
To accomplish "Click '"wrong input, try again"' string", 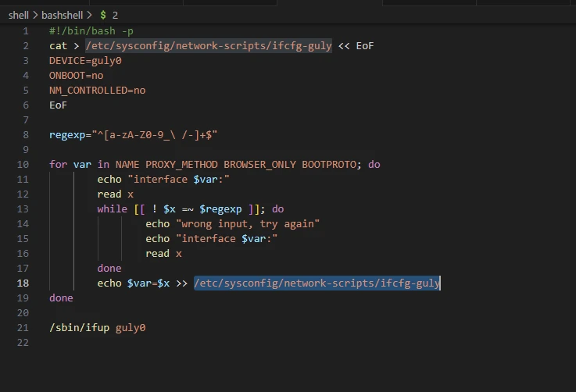I will point(248,224).
